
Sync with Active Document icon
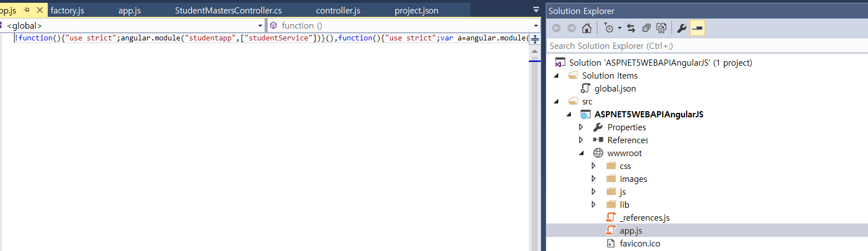[631, 28]
